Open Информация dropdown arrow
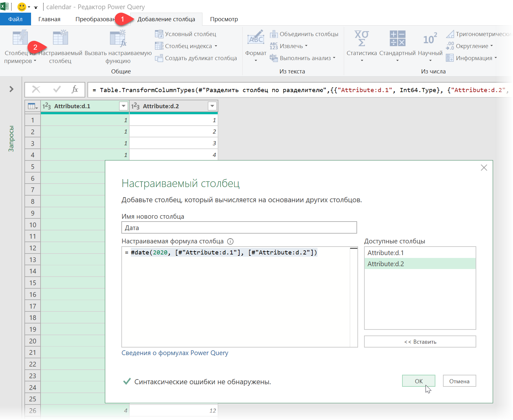The image size is (513, 420). click(496, 58)
